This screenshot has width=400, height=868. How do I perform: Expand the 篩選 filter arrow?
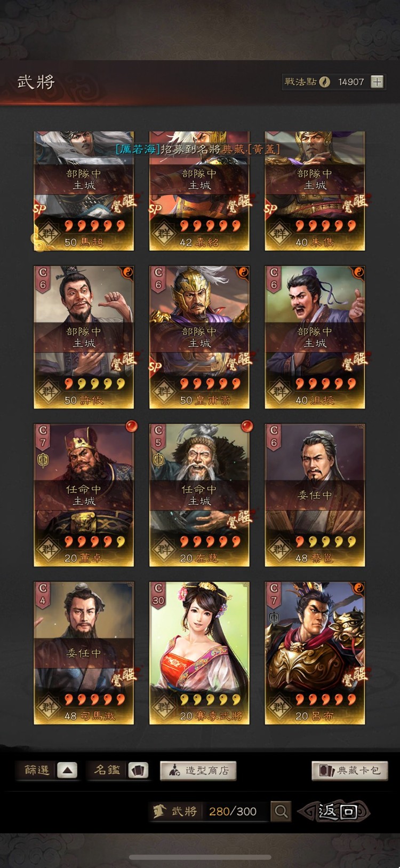(67, 770)
